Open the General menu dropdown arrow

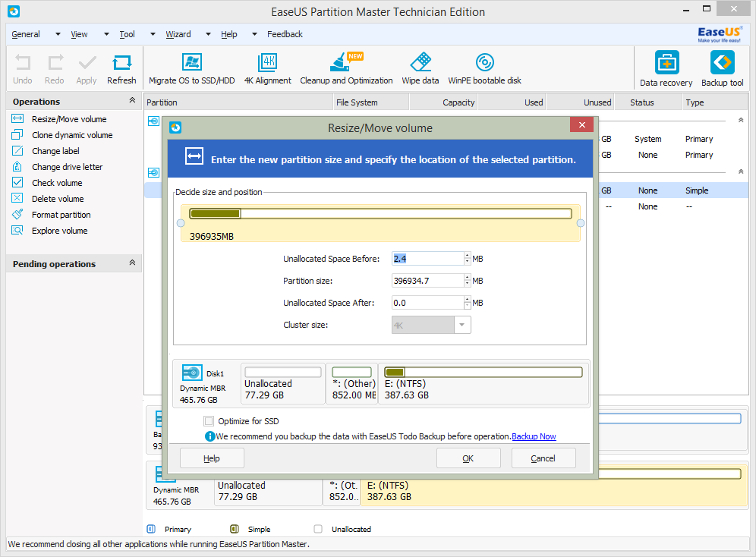tap(58, 34)
